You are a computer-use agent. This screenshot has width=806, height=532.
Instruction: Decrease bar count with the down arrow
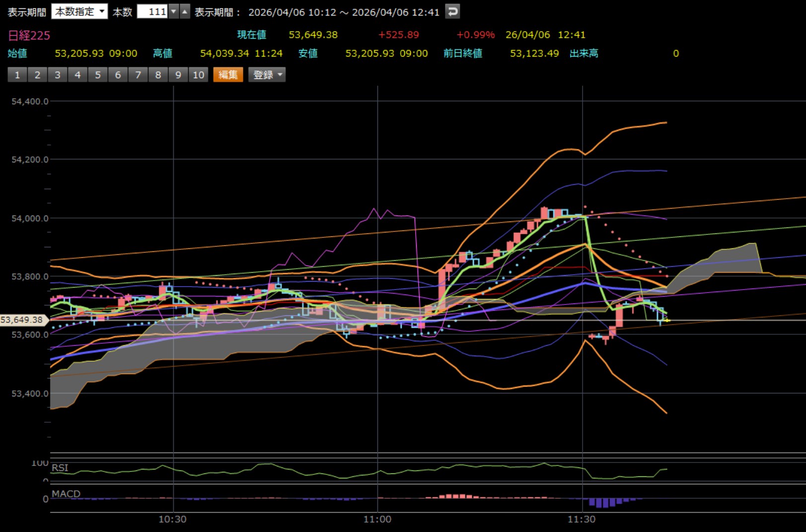[x=173, y=11]
